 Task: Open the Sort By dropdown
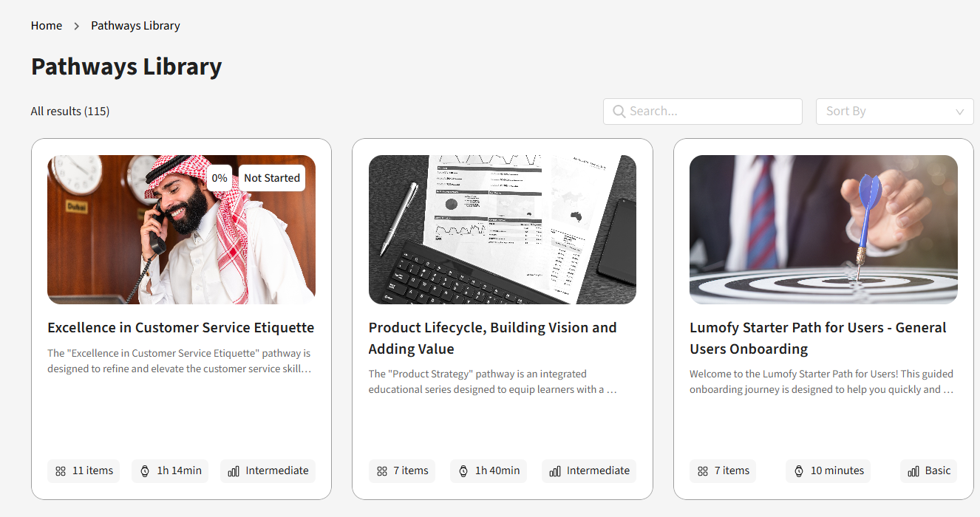coord(894,112)
